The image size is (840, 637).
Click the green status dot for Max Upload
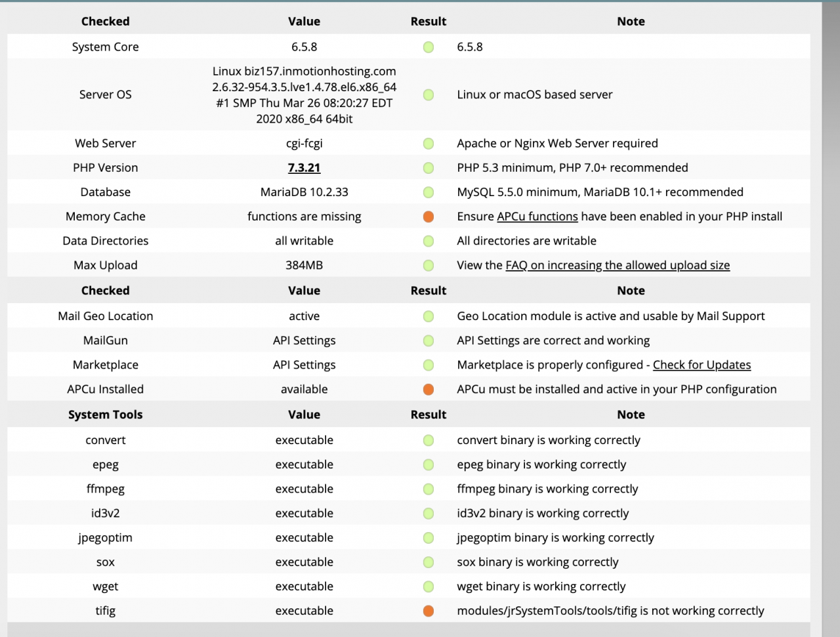[x=429, y=266]
